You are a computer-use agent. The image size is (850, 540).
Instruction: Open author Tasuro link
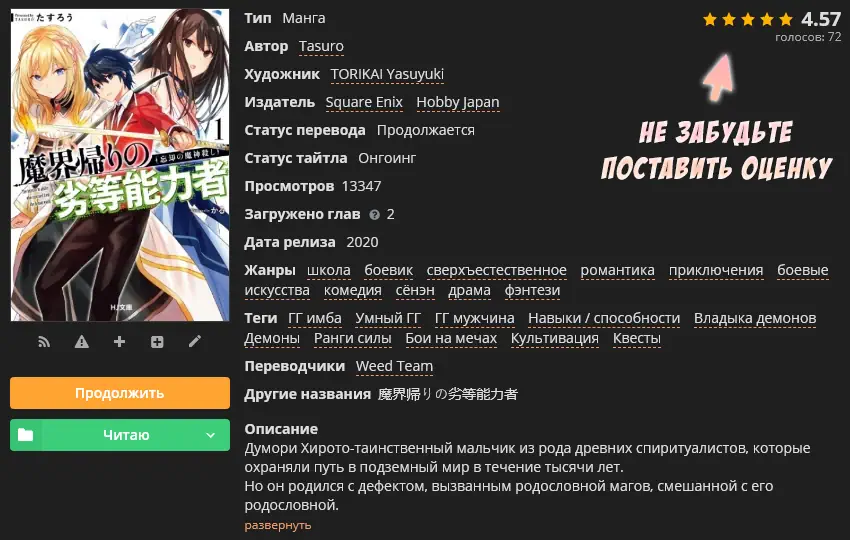click(x=321, y=47)
